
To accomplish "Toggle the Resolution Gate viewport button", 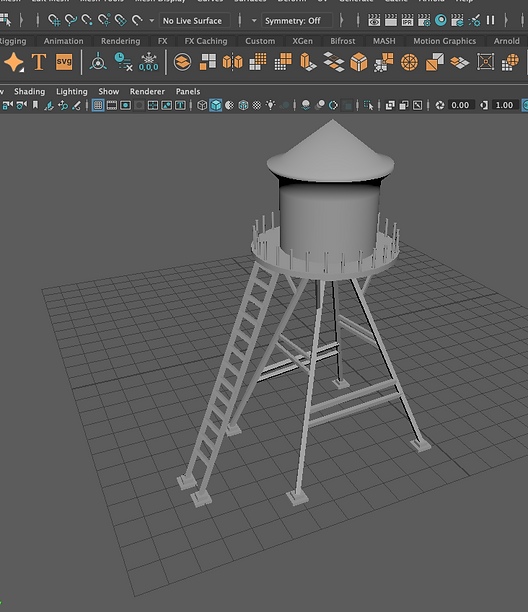I will (125, 105).
